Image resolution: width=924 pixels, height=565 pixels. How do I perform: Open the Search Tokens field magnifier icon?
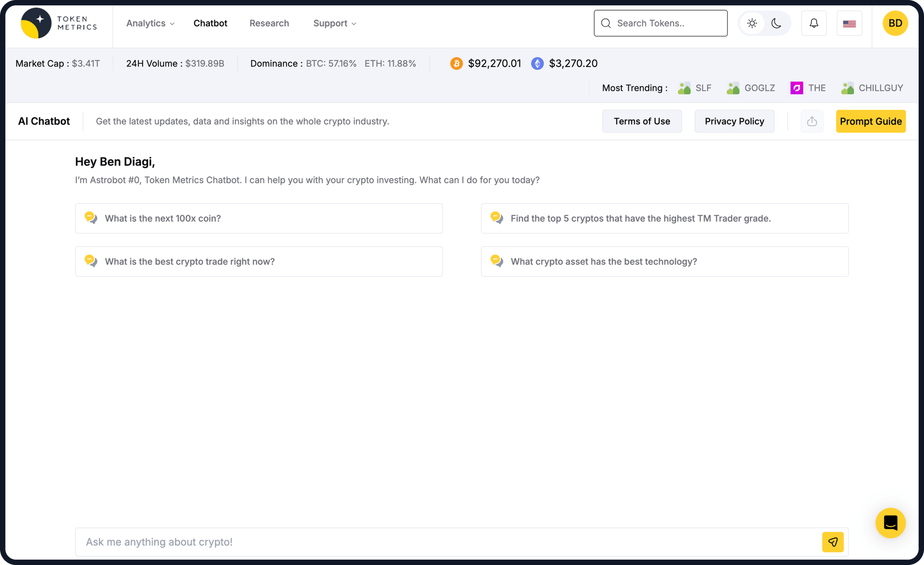coord(606,23)
